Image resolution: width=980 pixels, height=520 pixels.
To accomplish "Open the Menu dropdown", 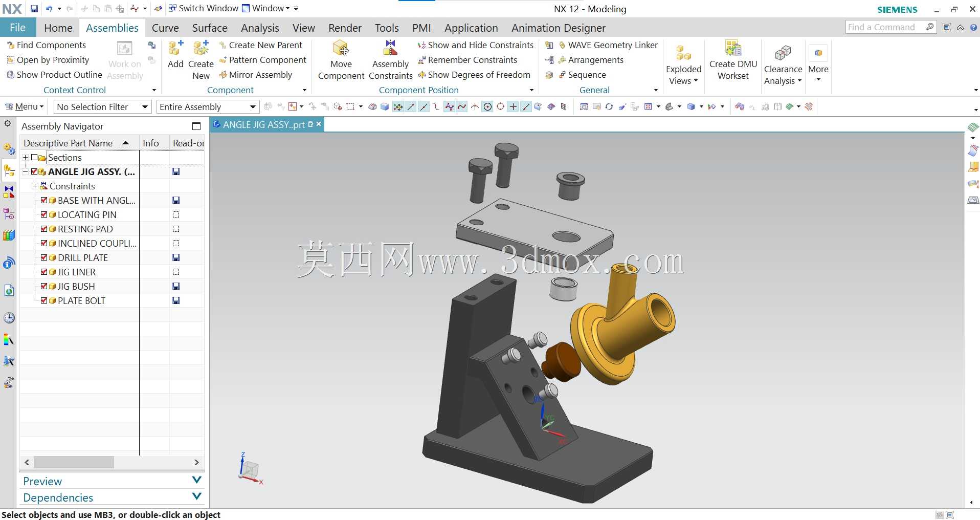I will pos(25,106).
